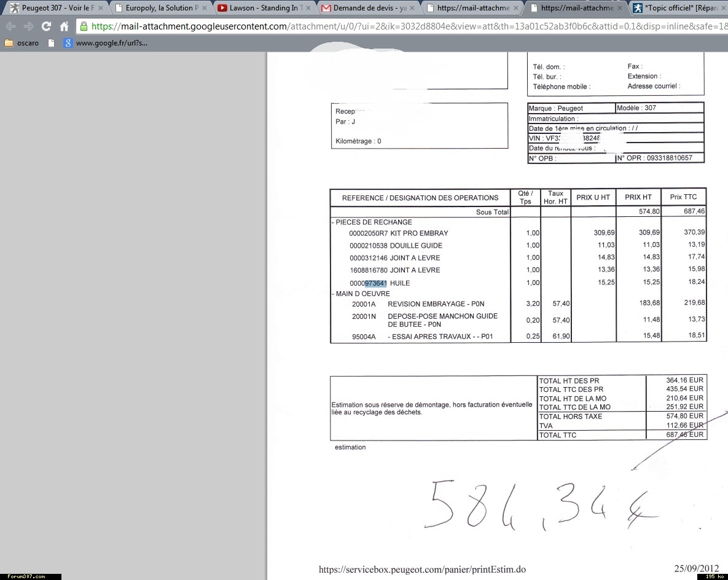728x580 pixels.
Task: Click the Sous Total label
Action: [492, 212]
